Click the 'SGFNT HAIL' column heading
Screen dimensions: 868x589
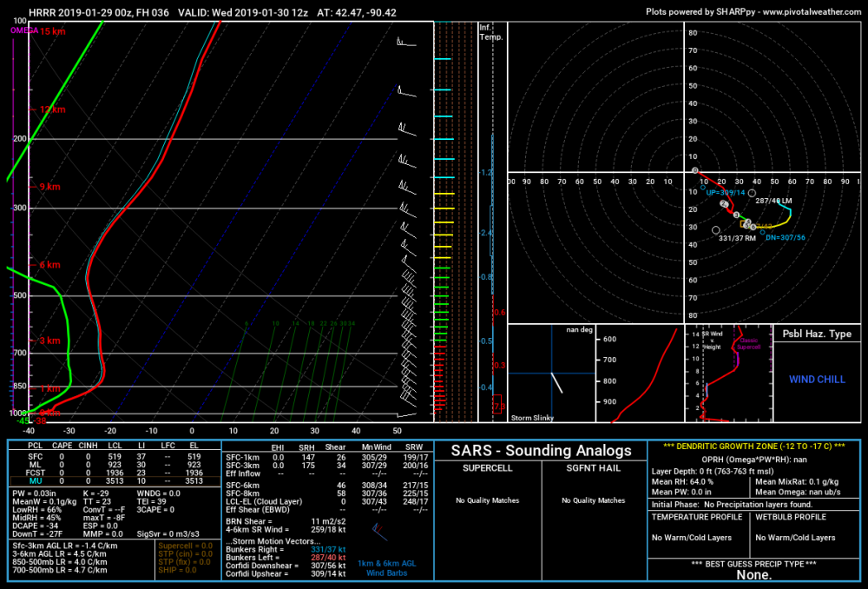click(593, 468)
